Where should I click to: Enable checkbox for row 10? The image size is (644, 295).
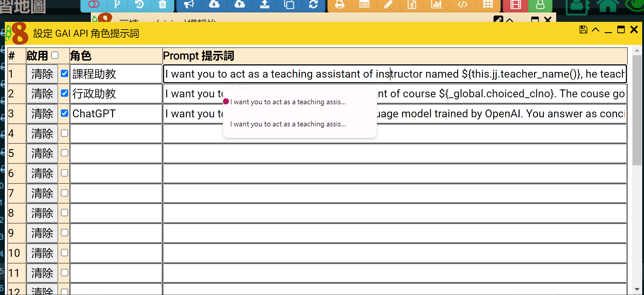pyautogui.click(x=64, y=253)
